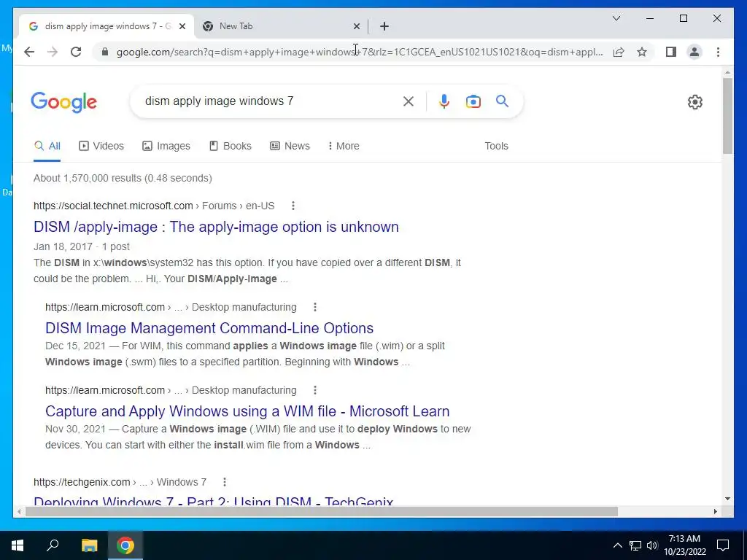Open the notification center icon

(x=723, y=545)
